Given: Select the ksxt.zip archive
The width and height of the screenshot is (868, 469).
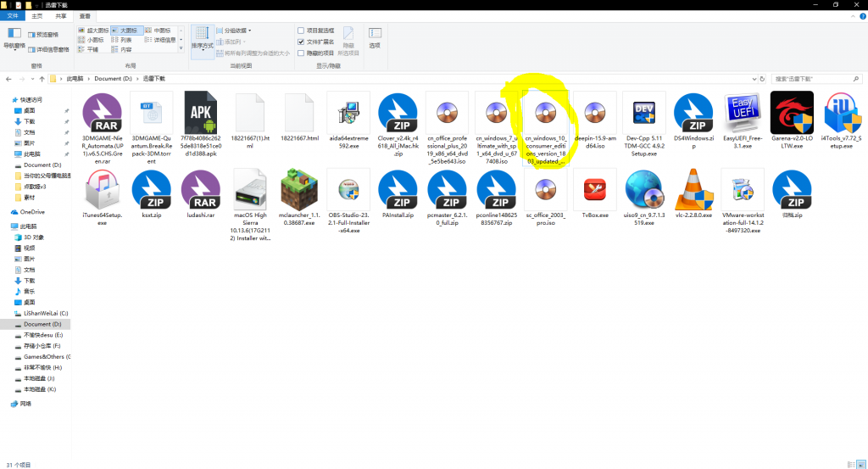Looking at the screenshot, I should pos(152,194).
